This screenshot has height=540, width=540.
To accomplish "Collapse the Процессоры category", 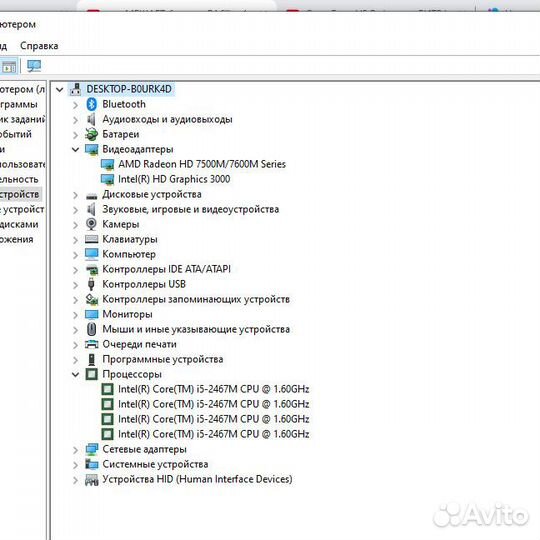I will point(75,374).
